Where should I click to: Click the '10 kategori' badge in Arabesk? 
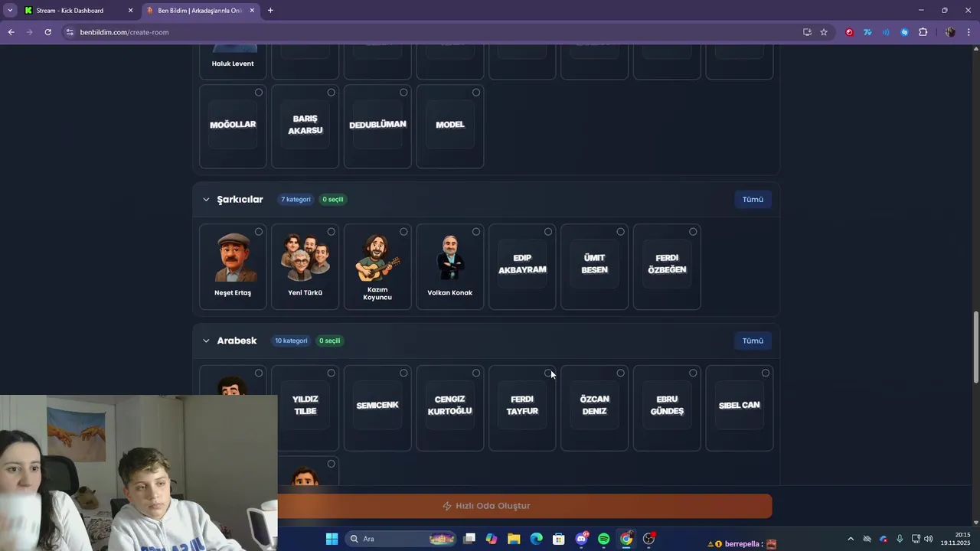(x=291, y=341)
